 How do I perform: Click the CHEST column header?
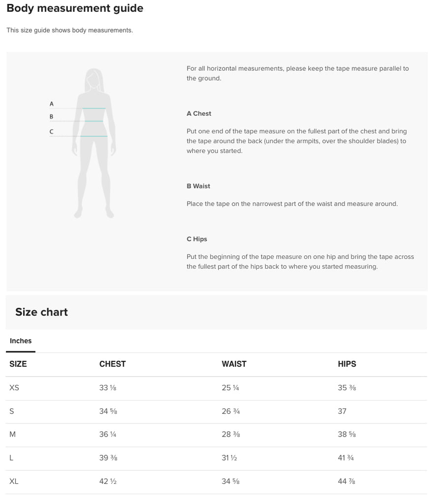[112, 364]
